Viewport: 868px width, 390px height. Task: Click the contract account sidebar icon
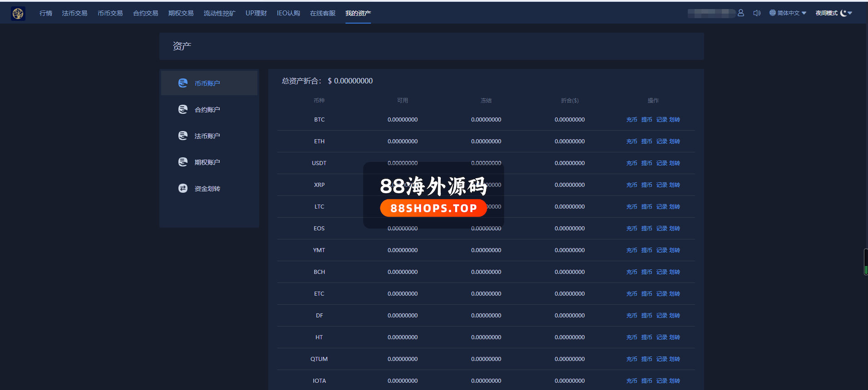click(183, 109)
